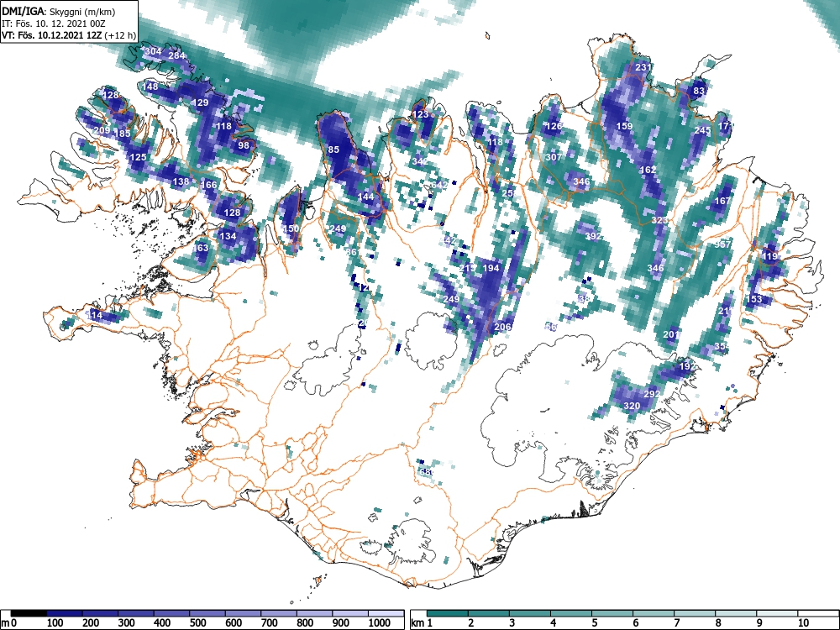Click the visibility value 144 on the map

coord(366,197)
